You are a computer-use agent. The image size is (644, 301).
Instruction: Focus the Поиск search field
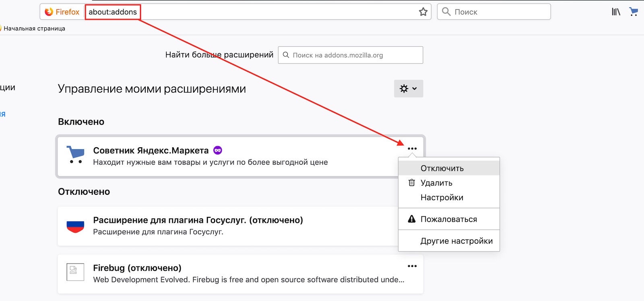[x=494, y=12]
